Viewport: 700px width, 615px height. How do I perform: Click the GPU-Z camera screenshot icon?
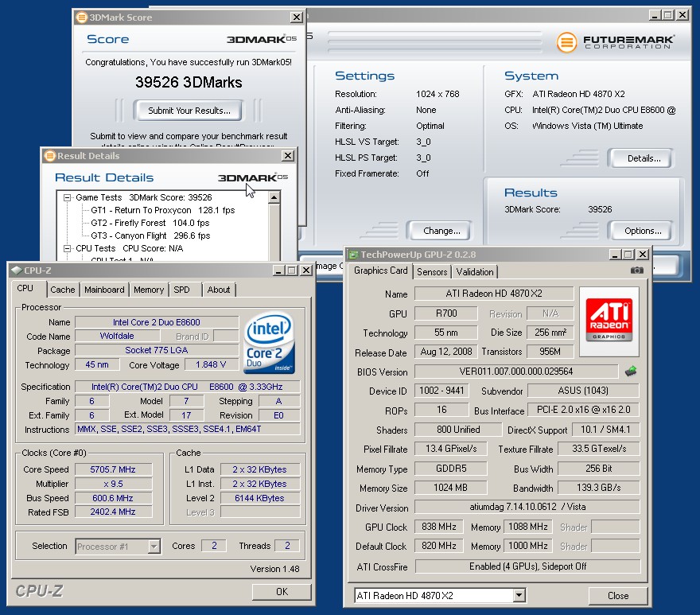coord(636,271)
